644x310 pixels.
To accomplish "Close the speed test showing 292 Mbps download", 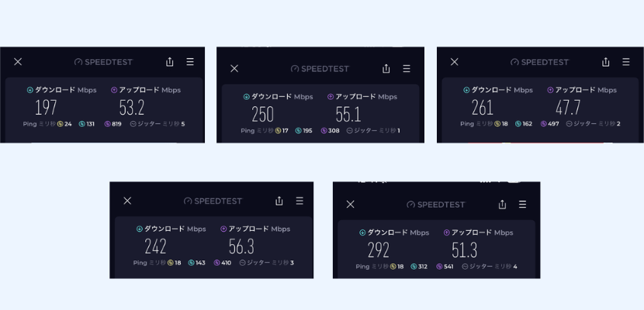I will click(x=350, y=205).
